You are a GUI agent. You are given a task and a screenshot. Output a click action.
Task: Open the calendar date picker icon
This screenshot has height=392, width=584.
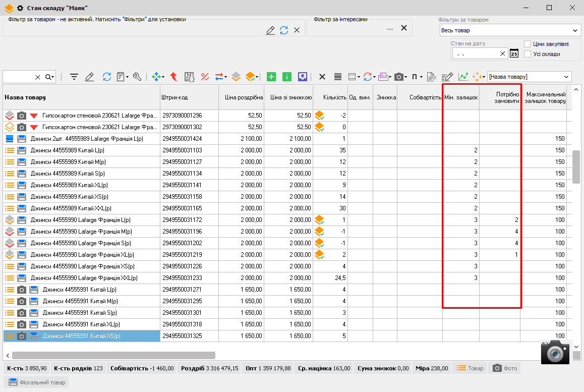514,53
